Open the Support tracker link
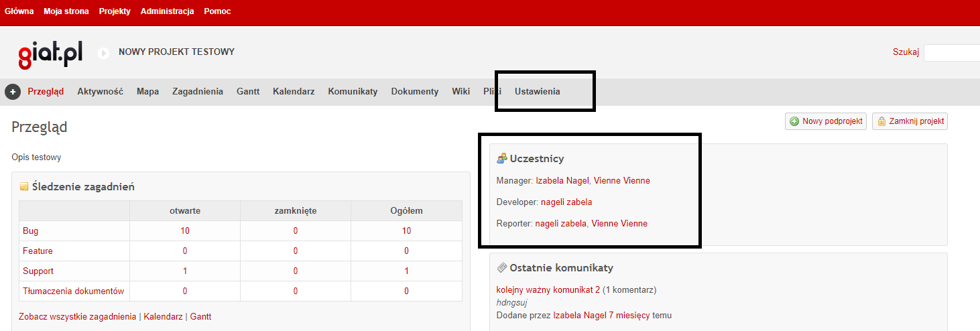980x331 pixels. pyautogui.click(x=38, y=271)
